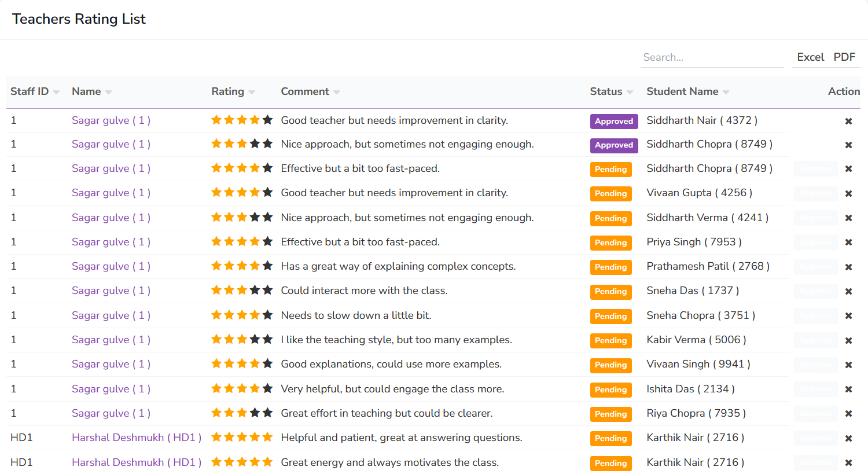This screenshot has height=474, width=868.
Task: Select the Pending status on Prathamesh Patil's row
Action: 610,267
